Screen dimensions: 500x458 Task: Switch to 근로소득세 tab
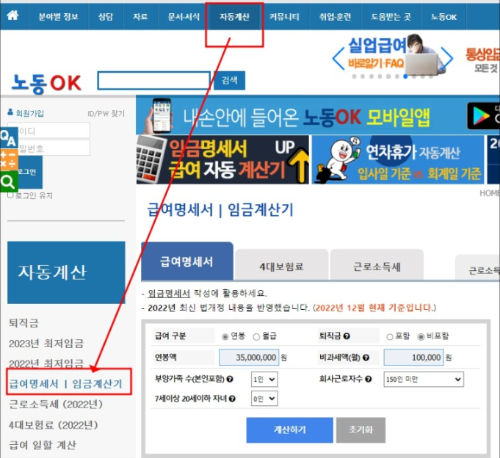click(377, 266)
